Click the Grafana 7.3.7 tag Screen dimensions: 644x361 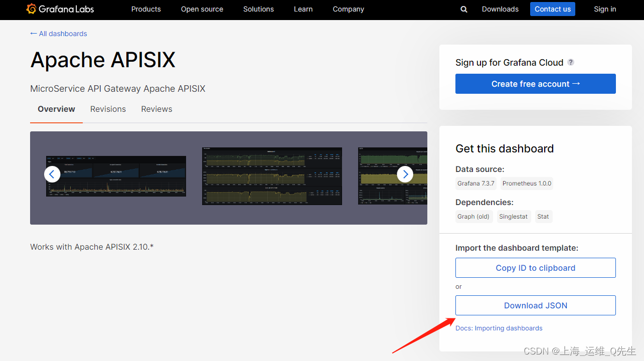point(476,184)
